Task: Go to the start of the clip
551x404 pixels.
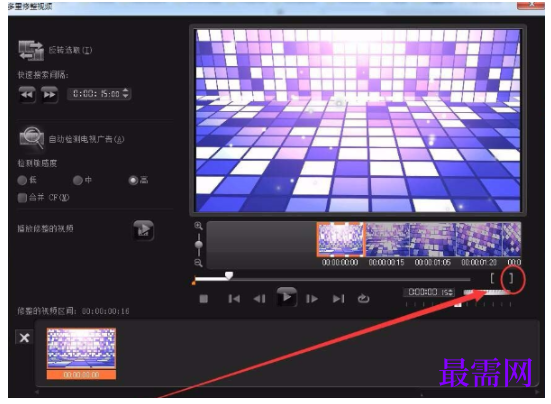Action: (x=234, y=299)
